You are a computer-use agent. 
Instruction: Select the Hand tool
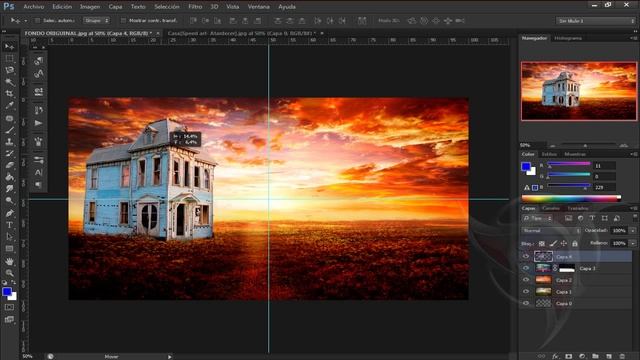pyautogui.click(x=9, y=261)
